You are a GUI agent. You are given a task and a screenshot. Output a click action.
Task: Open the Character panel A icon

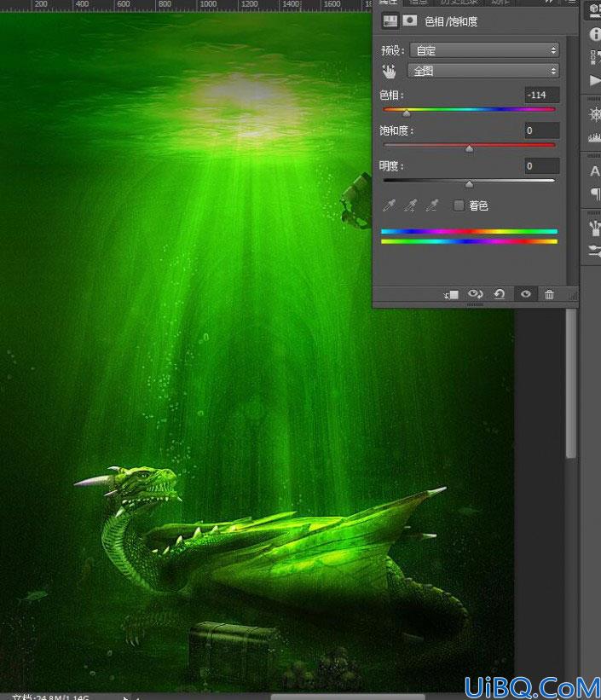[595, 171]
